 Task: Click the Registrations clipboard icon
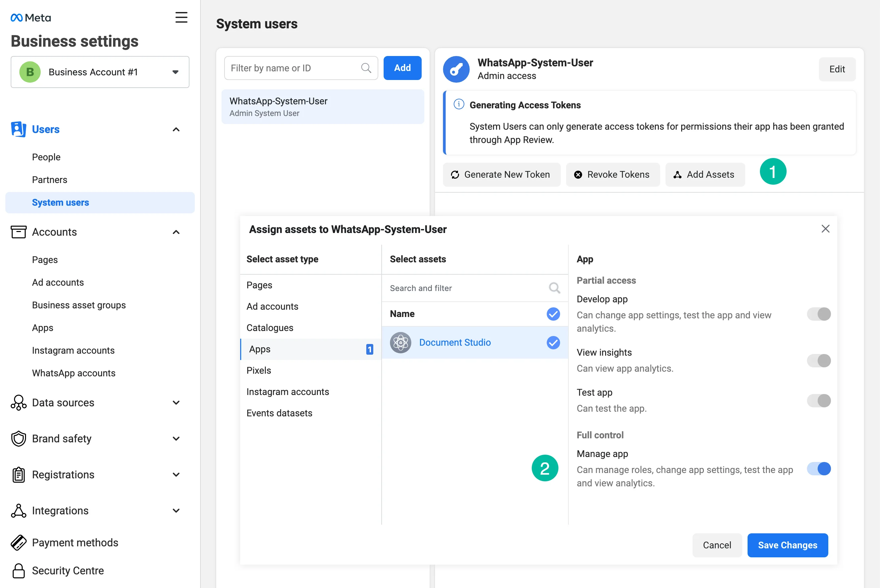click(x=18, y=474)
